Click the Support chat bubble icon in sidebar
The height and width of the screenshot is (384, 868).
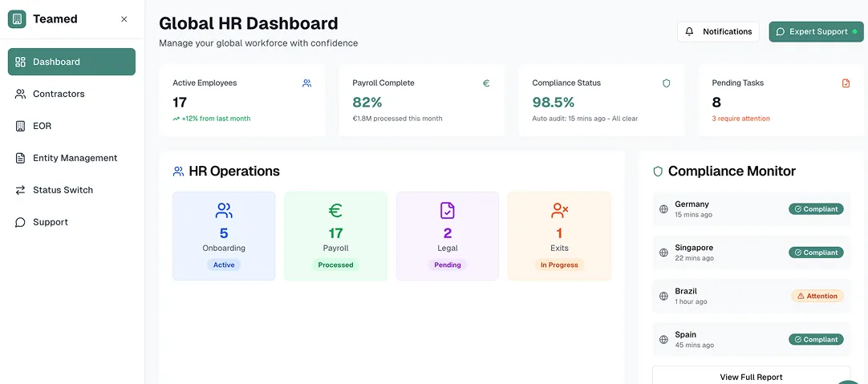point(21,222)
